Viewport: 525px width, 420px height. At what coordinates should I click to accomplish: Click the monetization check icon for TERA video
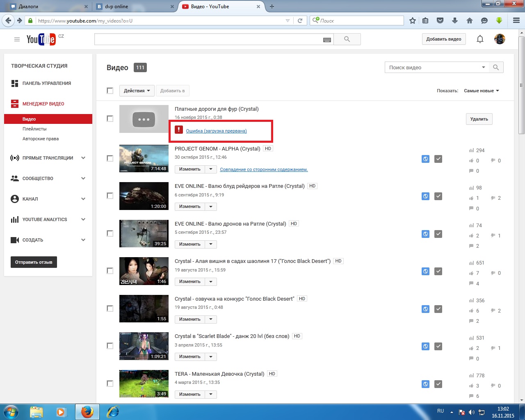point(438,384)
